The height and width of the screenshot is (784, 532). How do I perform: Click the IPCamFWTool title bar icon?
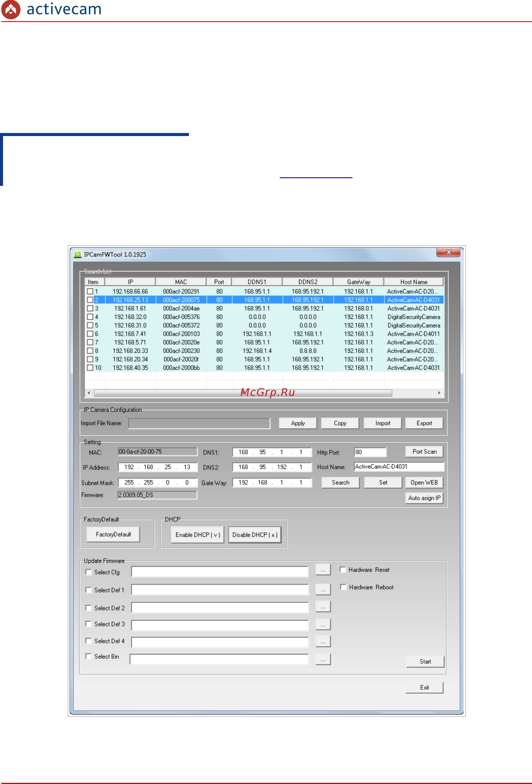[78, 254]
